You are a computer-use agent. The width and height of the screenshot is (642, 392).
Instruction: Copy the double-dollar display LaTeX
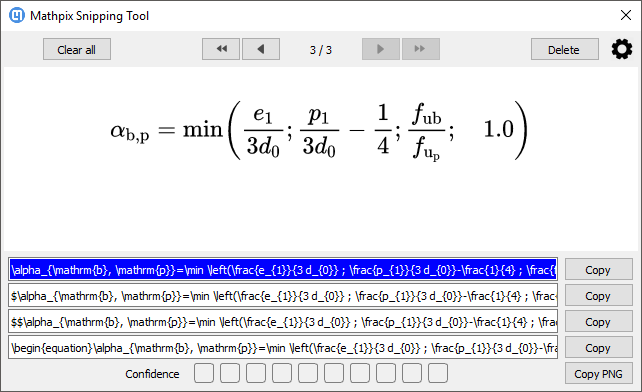coord(599,322)
